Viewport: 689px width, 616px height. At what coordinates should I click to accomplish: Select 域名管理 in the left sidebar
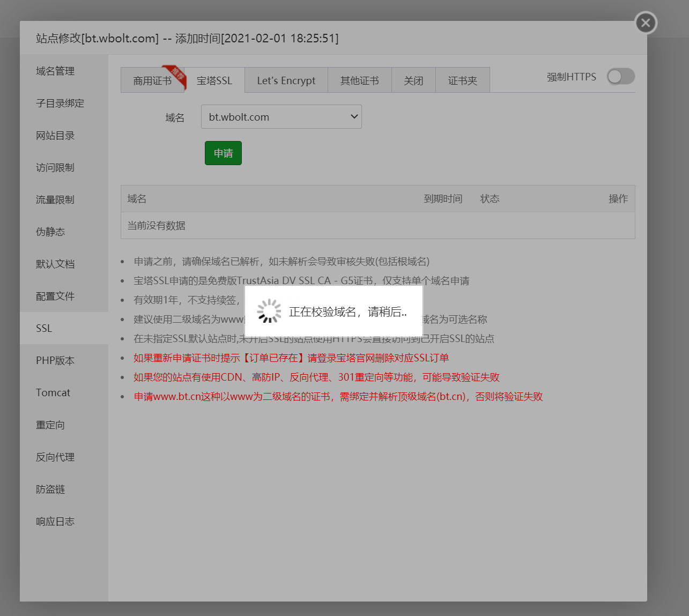click(54, 70)
